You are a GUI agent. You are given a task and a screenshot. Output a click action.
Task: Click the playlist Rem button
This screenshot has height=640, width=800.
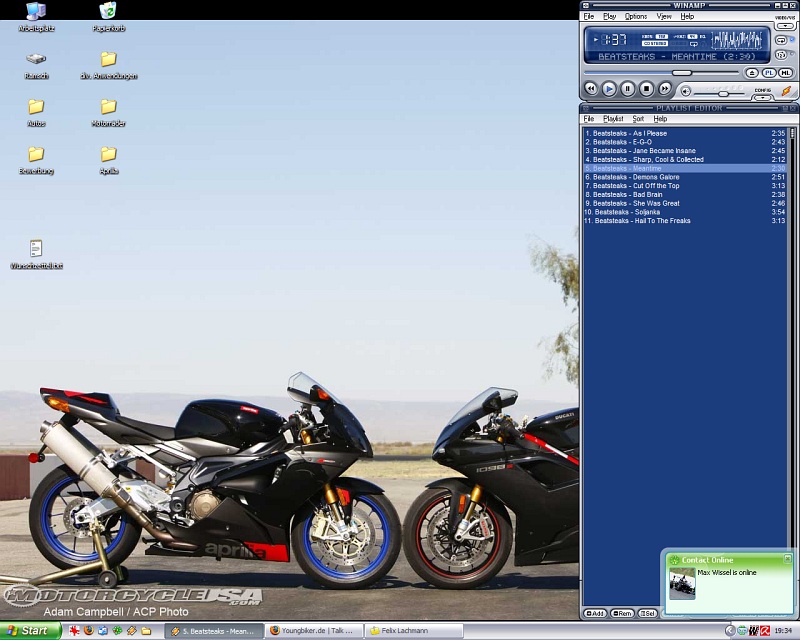[x=622, y=613]
